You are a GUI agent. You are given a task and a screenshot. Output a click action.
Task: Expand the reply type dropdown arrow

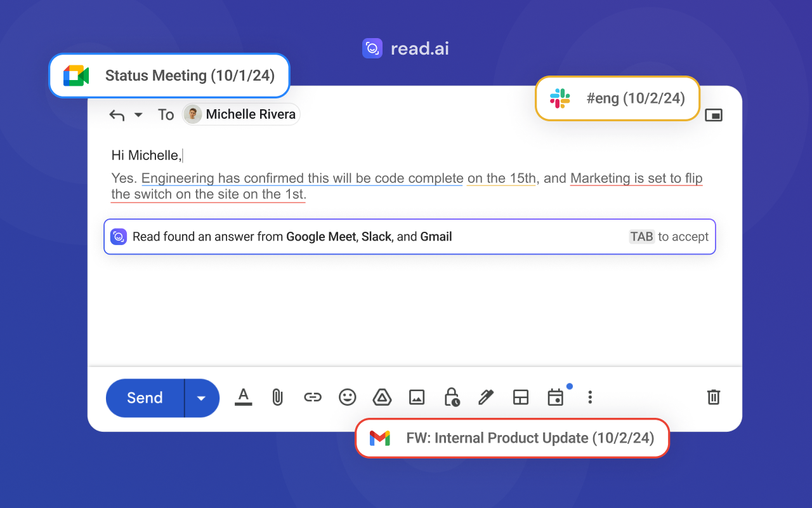coord(138,115)
